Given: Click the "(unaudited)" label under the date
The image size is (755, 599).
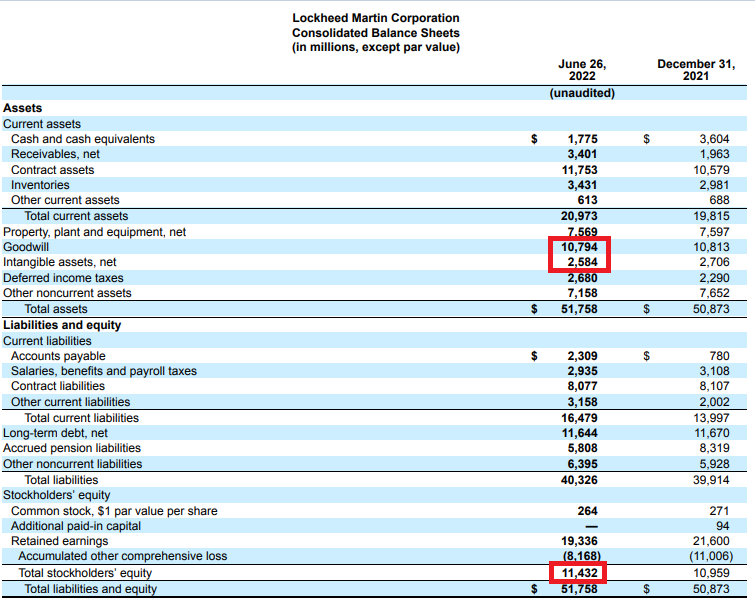Looking at the screenshot, I should [x=582, y=93].
